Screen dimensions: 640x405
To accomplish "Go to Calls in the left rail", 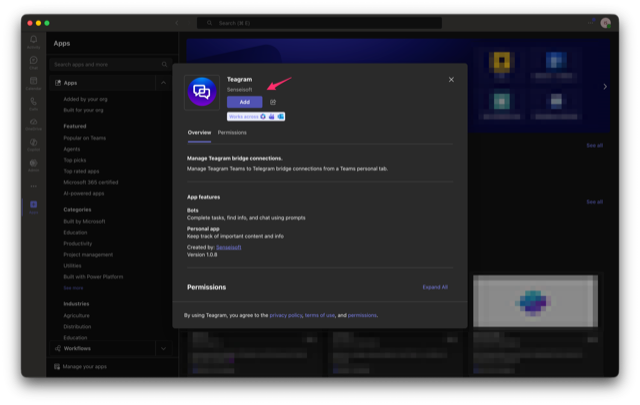I will point(33,104).
